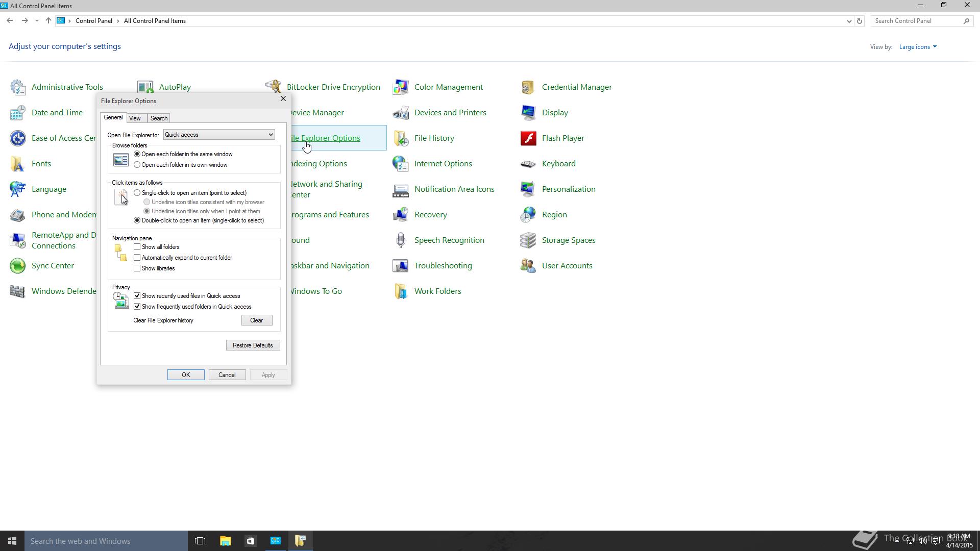The width and height of the screenshot is (980, 551).
Task: Open the View by Large icons dropdown
Action: (x=918, y=47)
